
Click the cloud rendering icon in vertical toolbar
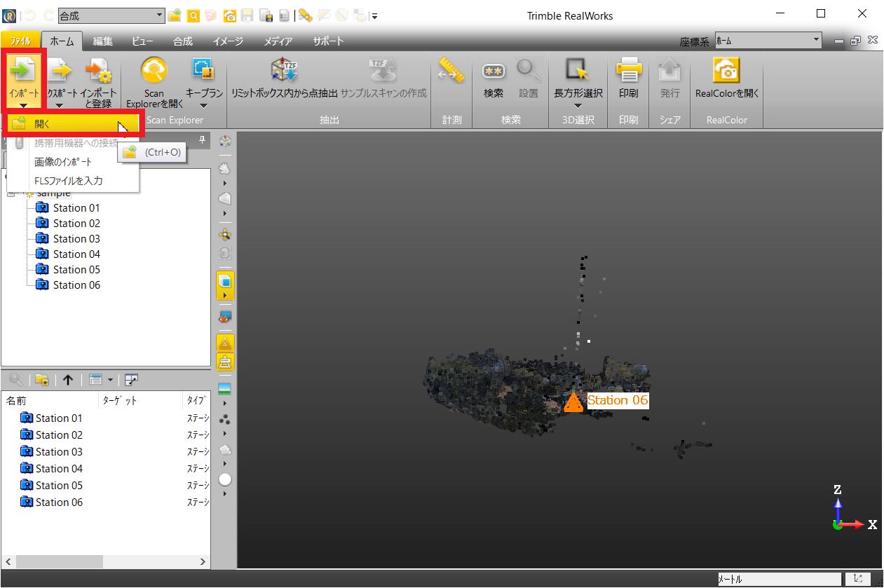tap(225, 449)
